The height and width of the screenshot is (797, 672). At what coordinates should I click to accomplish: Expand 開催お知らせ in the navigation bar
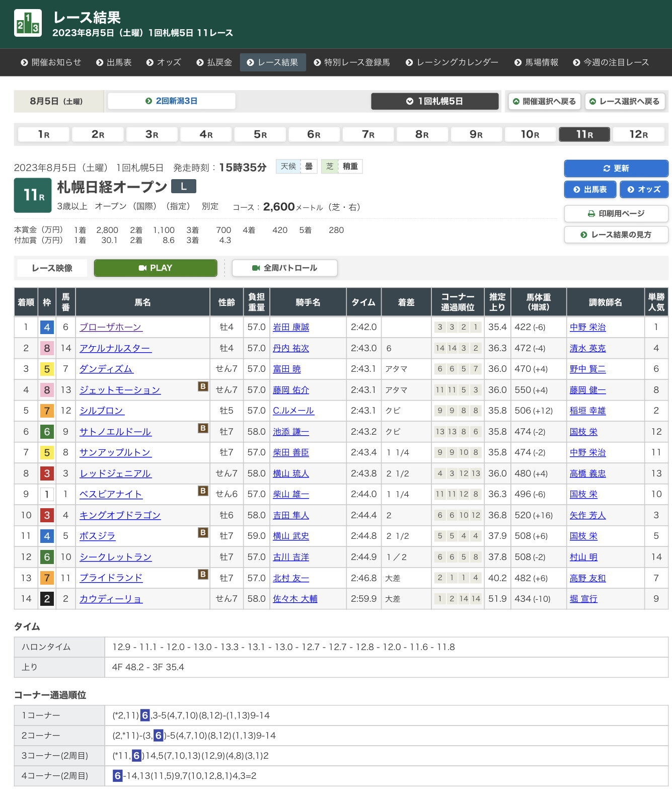51,62
